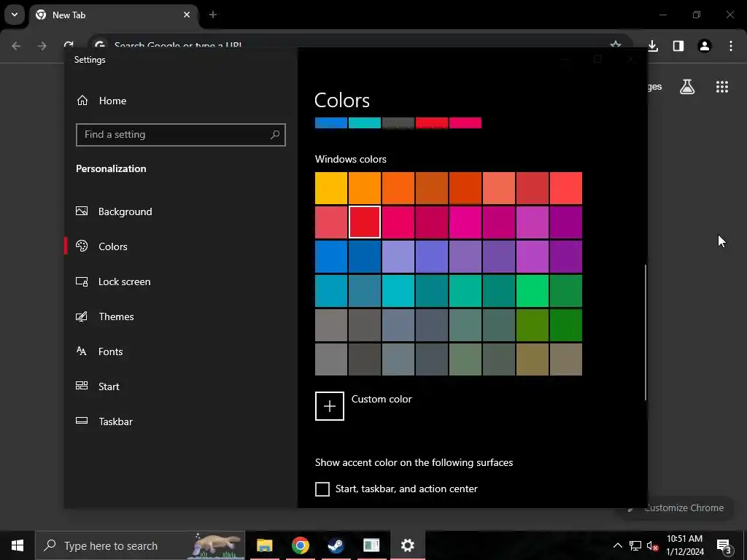This screenshot has width=747, height=560.
Task: Open Chrome tab search dropdown
Action: [x=15, y=15]
